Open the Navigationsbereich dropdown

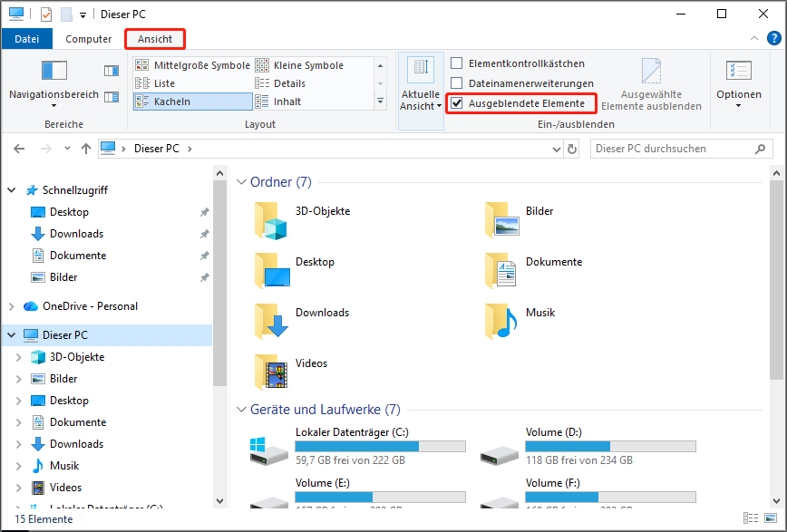pos(53,83)
